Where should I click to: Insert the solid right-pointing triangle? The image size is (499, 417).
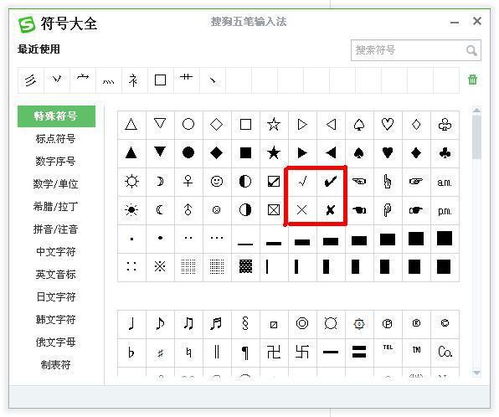tap(302, 153)
